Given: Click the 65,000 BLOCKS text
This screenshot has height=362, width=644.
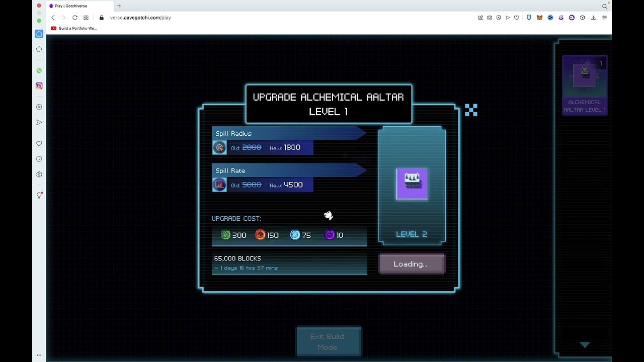Looking at the screenshot, I should tap(237, 258).
